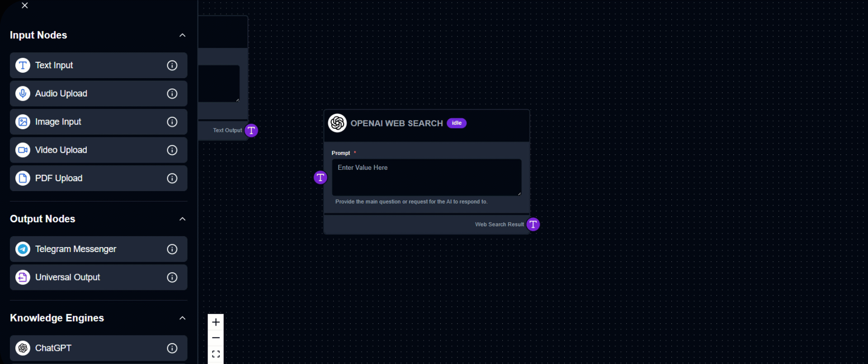
Task: Show info for PDF Upload node
Action: tap(172, 178)
